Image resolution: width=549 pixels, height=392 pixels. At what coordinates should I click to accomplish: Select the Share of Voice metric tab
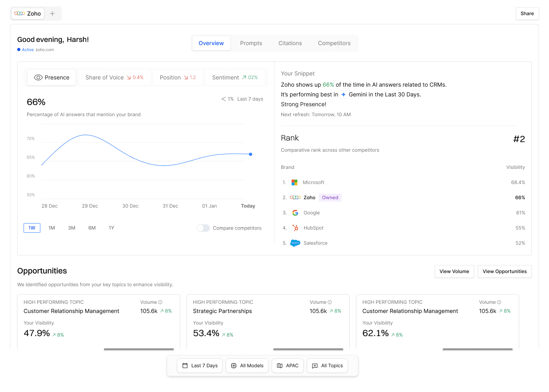click(114, 77)
